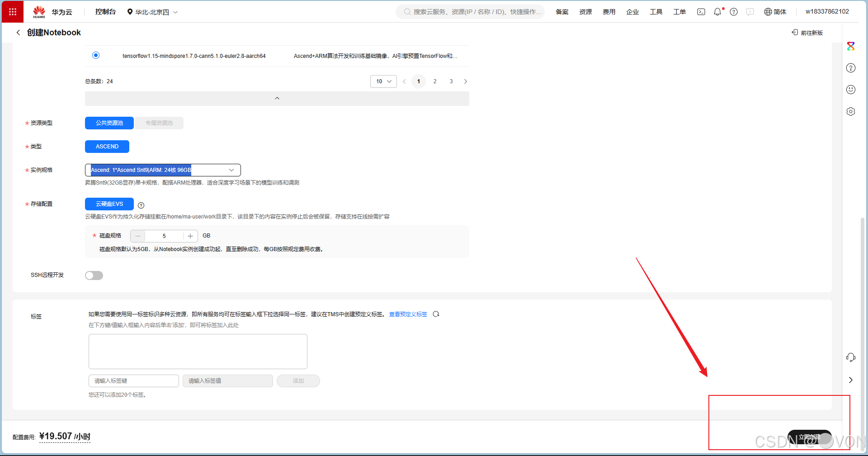
Task: Open the 企业 menu
Action: (632, 12)
